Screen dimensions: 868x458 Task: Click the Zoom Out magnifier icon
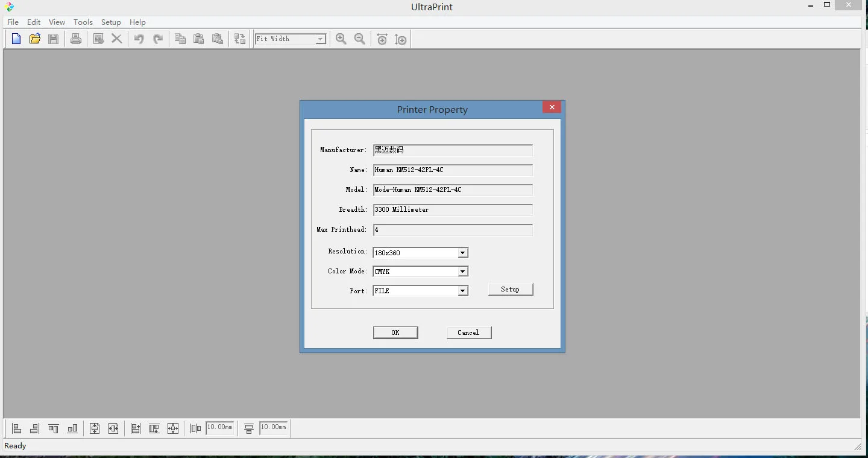360,39
